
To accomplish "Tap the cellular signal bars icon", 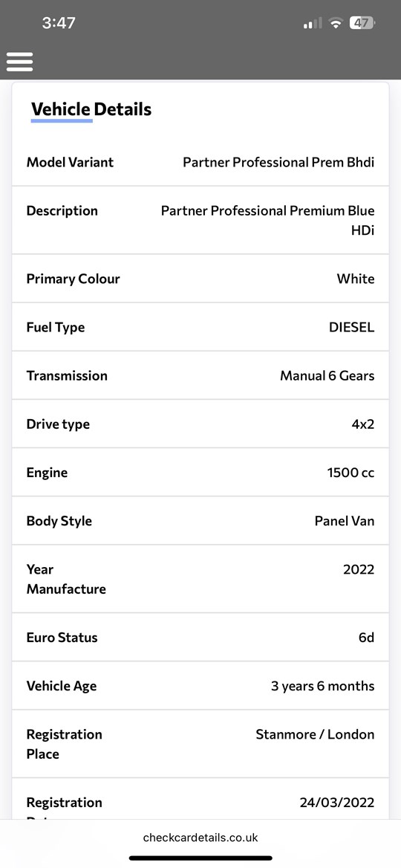I will click(x=313, y=23).
